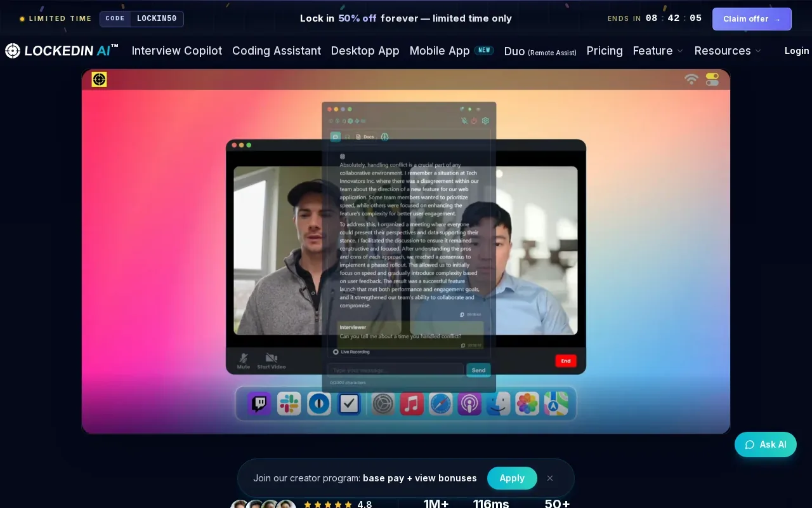Dismiss the creator program banner
This screenshot has width=812, height=508.
pos(550,478)
